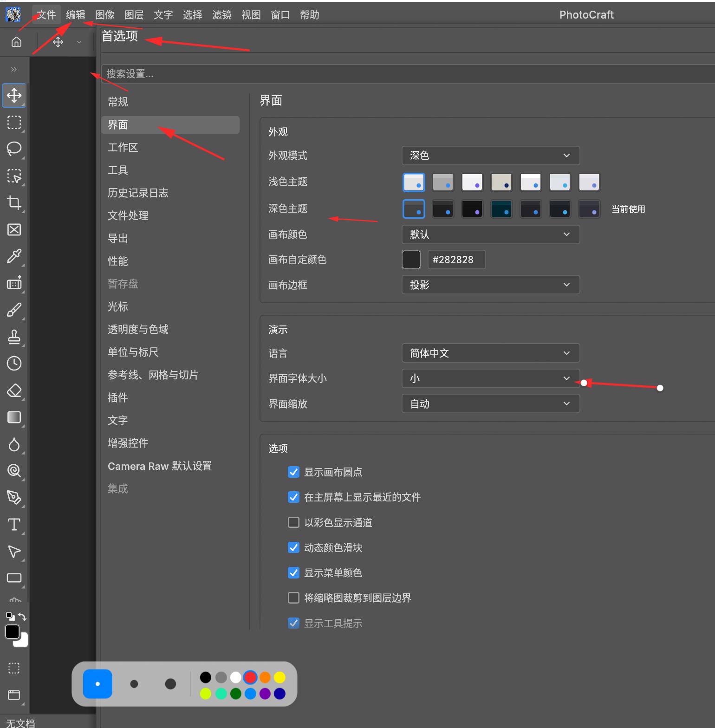715x728 pixels.
Task: Open the 外观模式 dropdown showing 深色
Action: point(491,156)
